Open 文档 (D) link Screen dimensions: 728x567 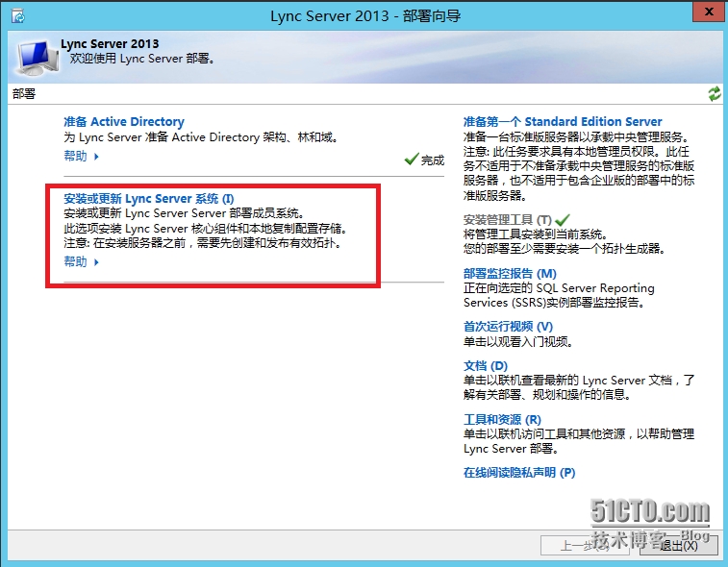click(x=486, y=365)
